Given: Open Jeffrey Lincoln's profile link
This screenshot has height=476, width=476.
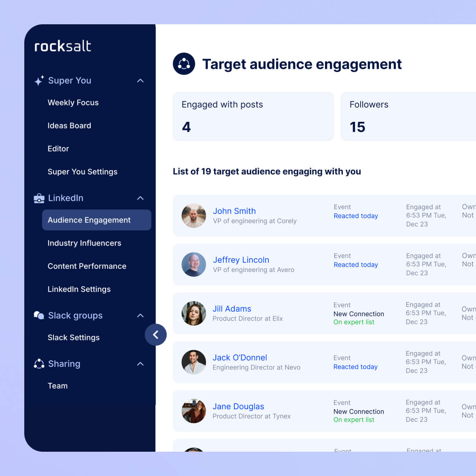Looking at the screenshot, I should (241, 260).
